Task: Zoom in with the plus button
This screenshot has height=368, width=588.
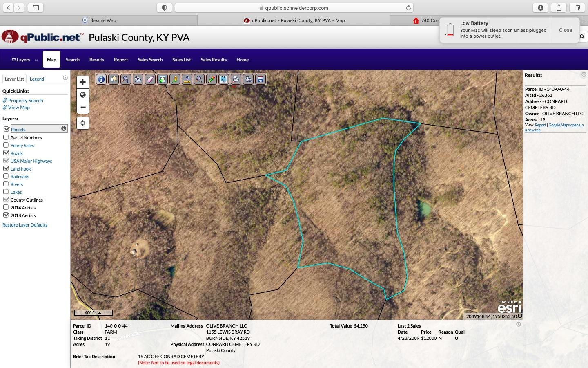Action: pyautogui.click(x=83, y=82)
